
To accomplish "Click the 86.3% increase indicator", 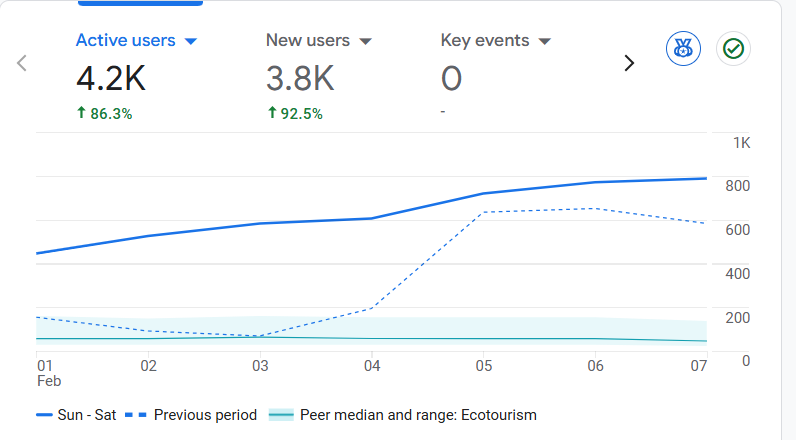I will tap(104, 113).
